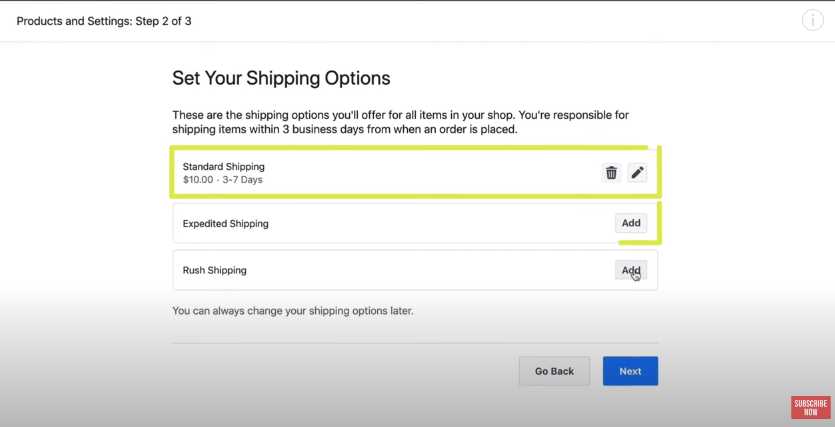
Task: Click the shipping responsibility description paragraph
Action: [400, 122]
